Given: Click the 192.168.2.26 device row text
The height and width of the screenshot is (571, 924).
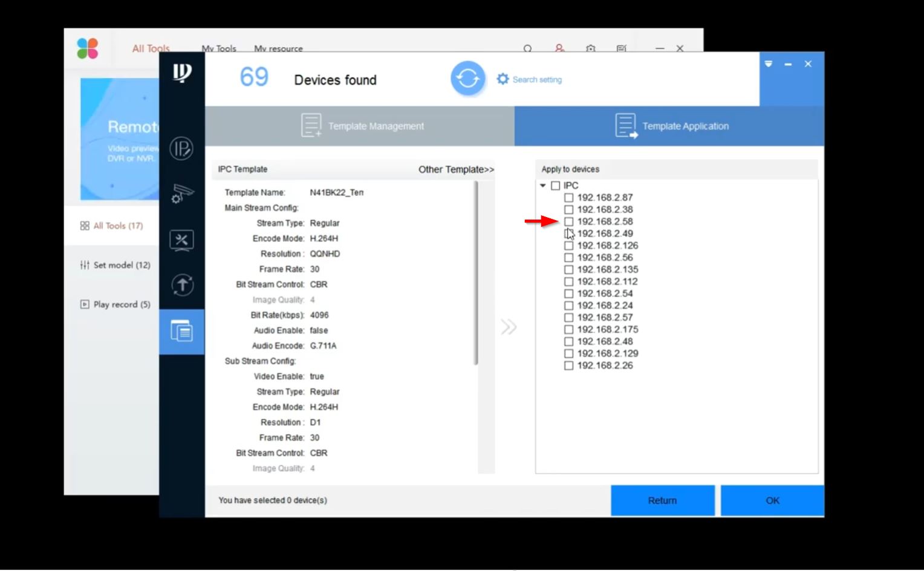Looking at the screenshot, I should (605, 365).
